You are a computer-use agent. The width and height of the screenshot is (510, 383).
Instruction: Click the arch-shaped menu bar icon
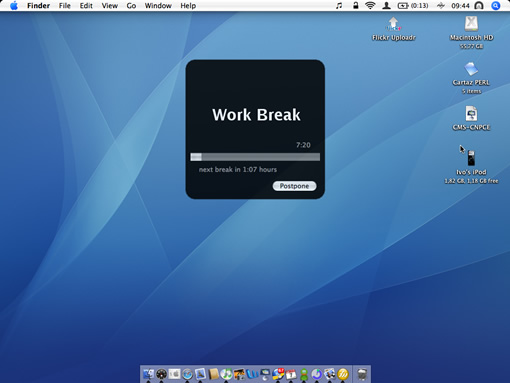479,6
